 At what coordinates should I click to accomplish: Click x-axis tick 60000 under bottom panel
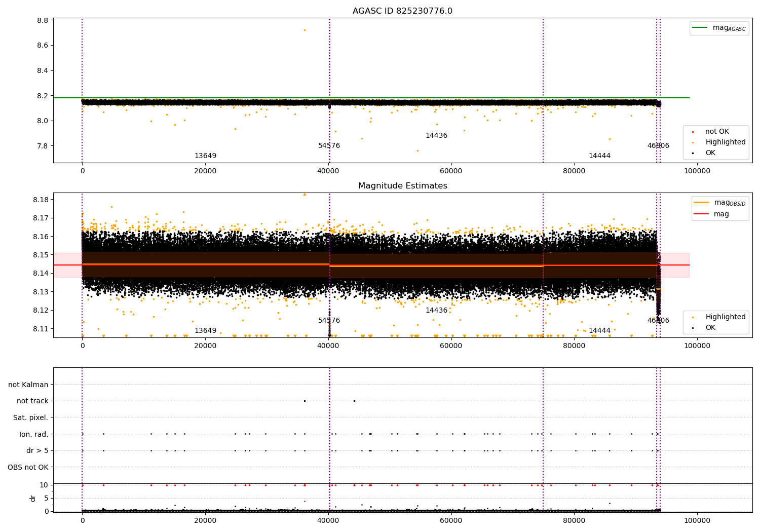click(x=451, y=520)
